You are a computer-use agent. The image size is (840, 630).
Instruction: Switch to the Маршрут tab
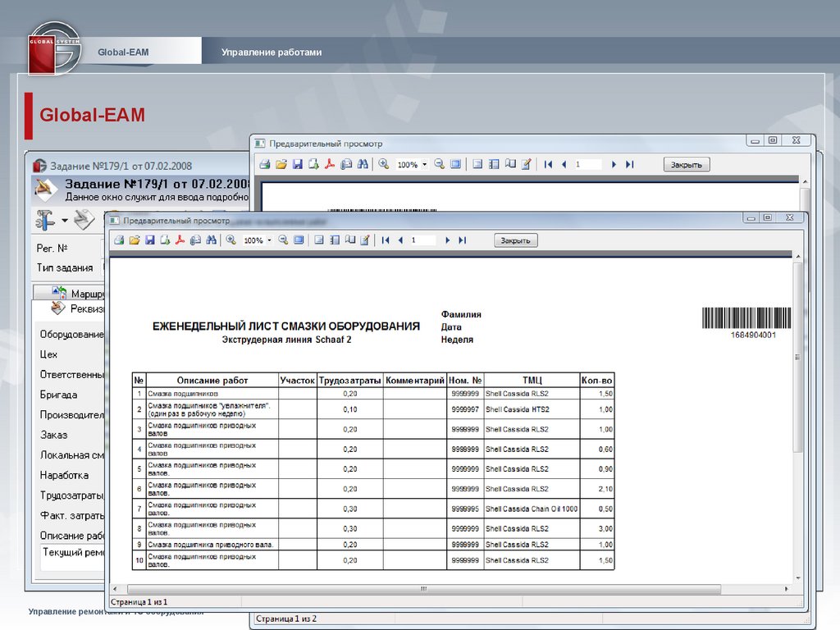(x=86, y=293)
